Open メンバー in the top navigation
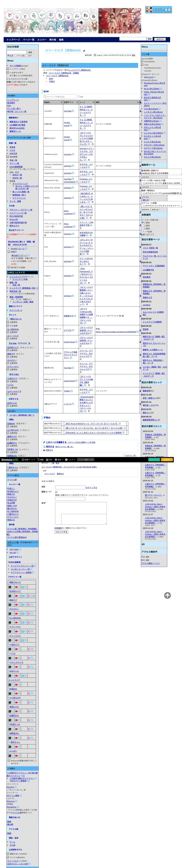 coord(42,40)
